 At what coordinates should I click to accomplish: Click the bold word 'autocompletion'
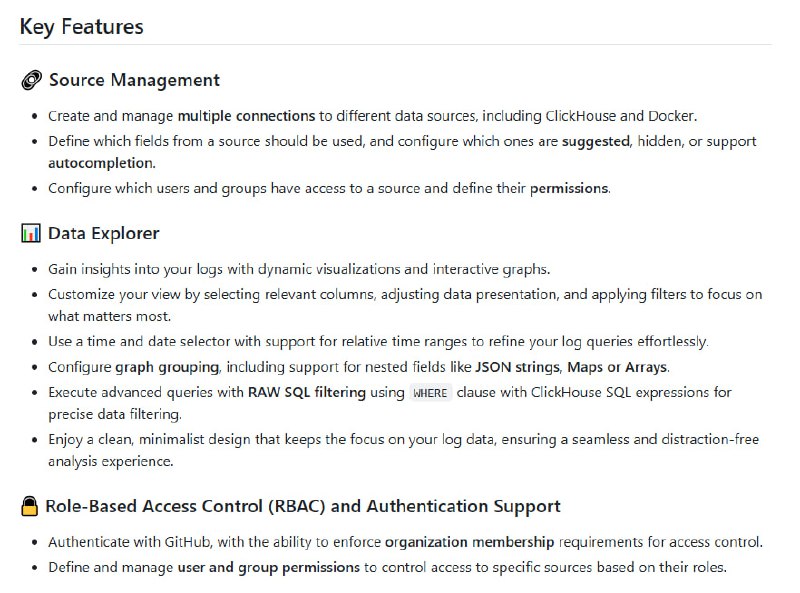pos(101,163)
